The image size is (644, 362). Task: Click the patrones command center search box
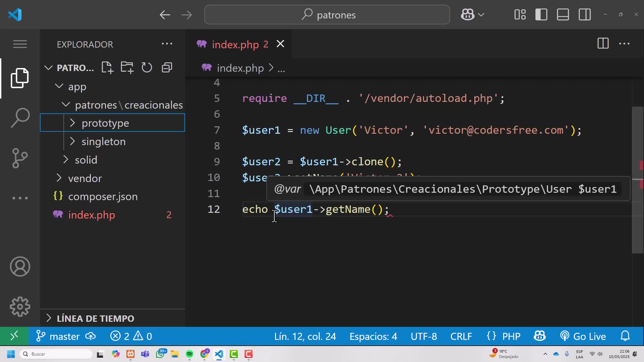tap(327, 15)
